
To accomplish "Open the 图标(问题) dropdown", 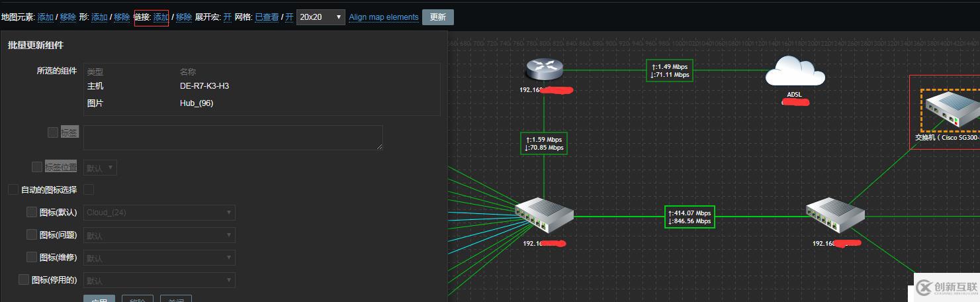I will [x=159, y=235].
